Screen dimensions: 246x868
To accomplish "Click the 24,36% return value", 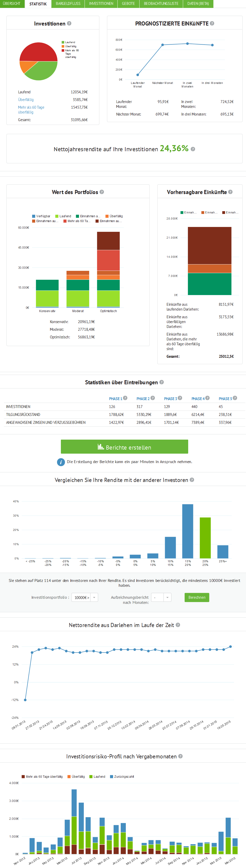I will click(x=174, y=148).
